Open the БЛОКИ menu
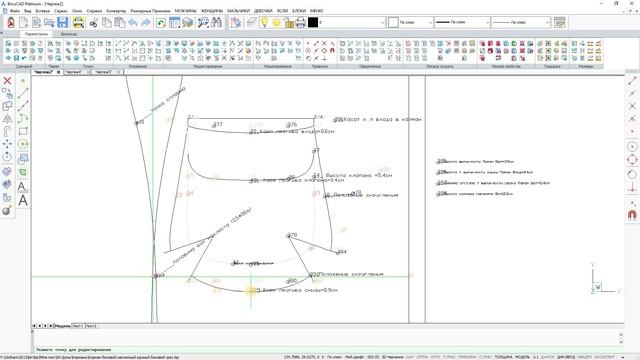This screenshot has width=640, height=360. (x=299, y=11)
